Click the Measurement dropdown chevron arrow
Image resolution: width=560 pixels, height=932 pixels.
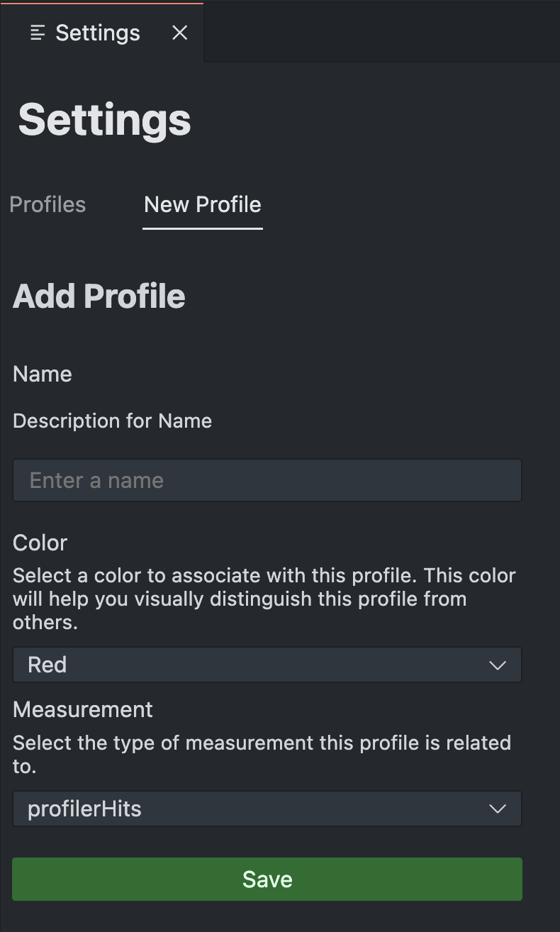tap(498, 809)
